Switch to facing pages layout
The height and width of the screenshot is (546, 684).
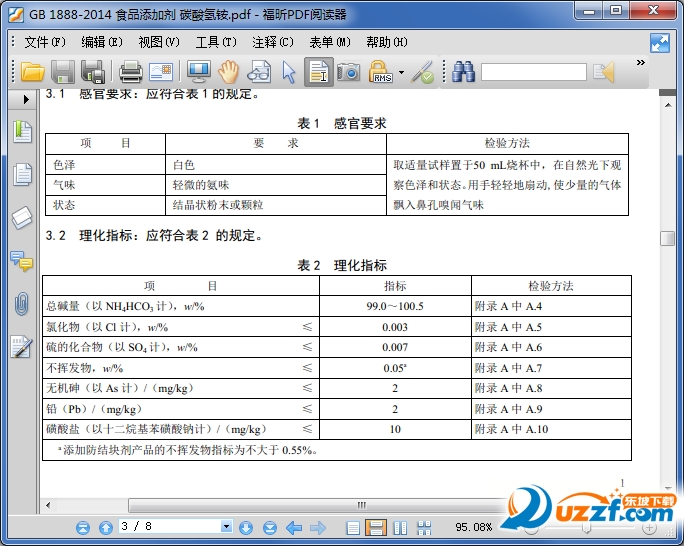[400, 528]
